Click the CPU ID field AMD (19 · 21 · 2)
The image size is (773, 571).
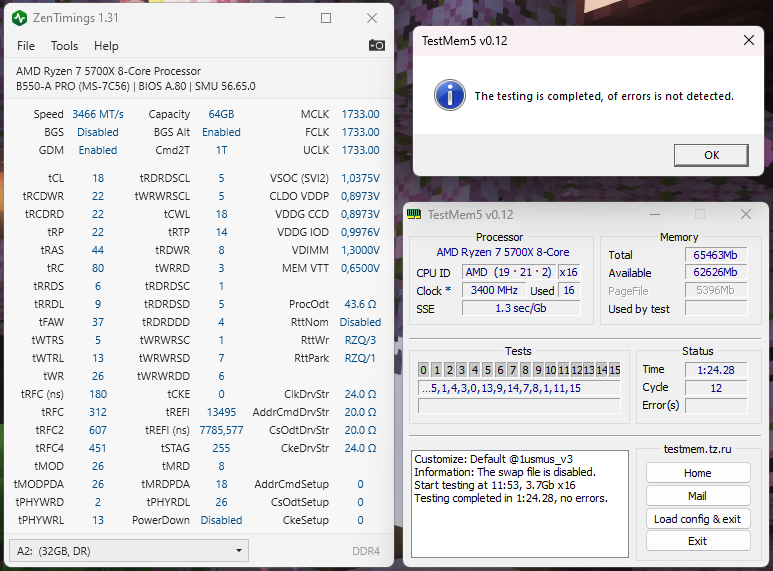[x=508, y=272]
